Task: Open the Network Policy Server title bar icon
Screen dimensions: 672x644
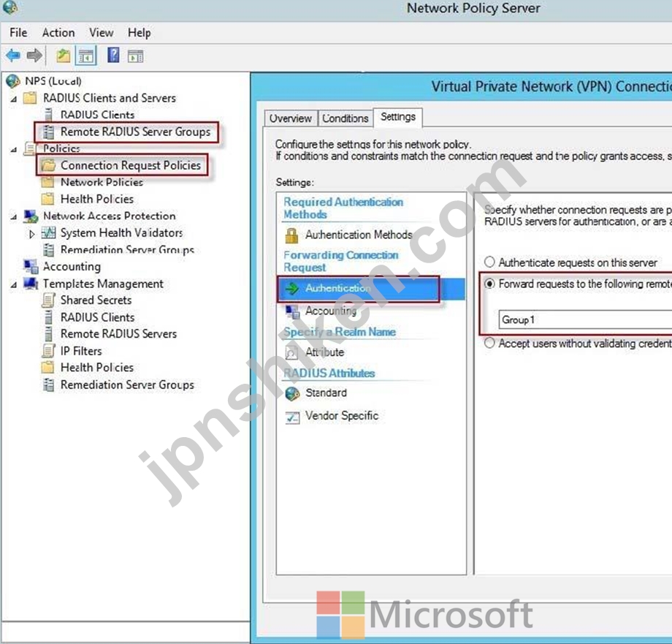Action: tap(10, 7)
